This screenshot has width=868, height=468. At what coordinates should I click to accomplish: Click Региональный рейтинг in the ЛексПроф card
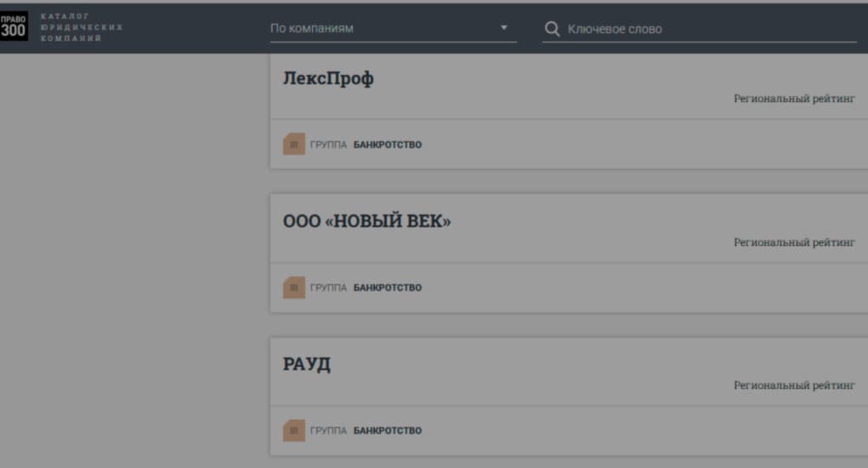794,99
